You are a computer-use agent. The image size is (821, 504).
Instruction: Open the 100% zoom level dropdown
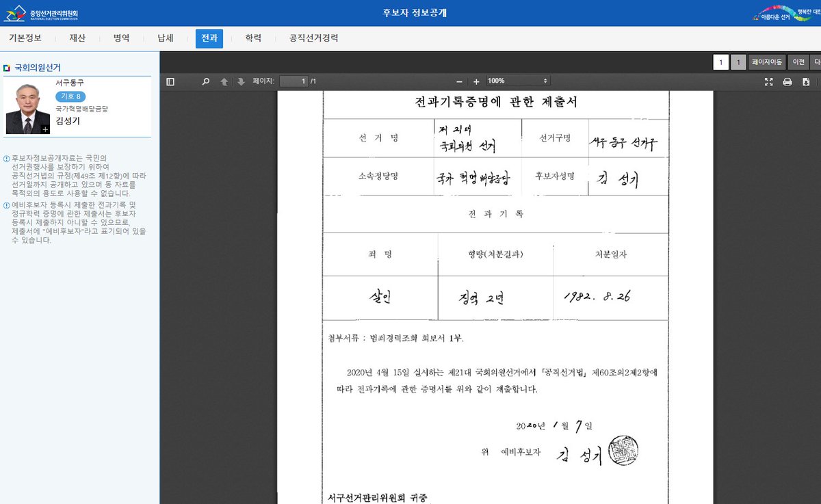pyautogui.click(x=517, y=81)
